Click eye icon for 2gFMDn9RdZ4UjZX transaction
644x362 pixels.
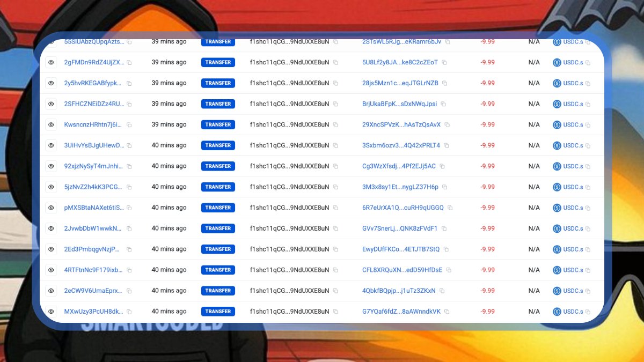[51, 62]
